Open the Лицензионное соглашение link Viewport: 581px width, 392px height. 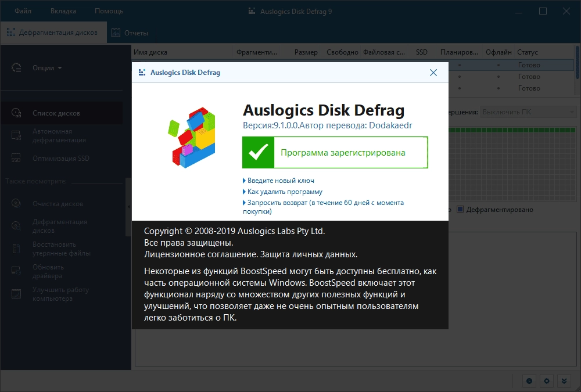pos(200,254)
